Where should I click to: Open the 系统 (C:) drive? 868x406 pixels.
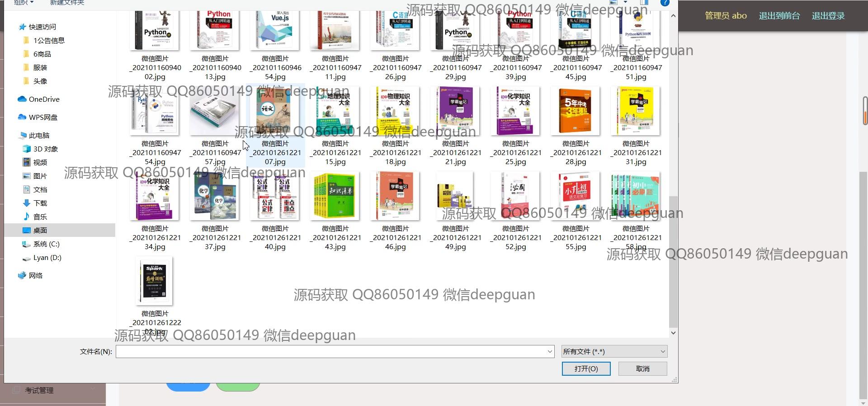coord(41,244)
